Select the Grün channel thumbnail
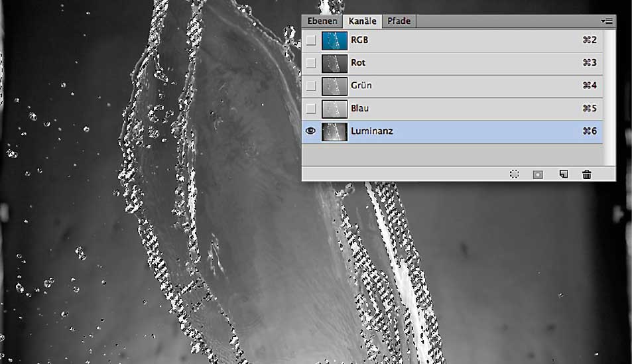The height and width of the screenshot is (364, 632). click(x=334, y=86)
